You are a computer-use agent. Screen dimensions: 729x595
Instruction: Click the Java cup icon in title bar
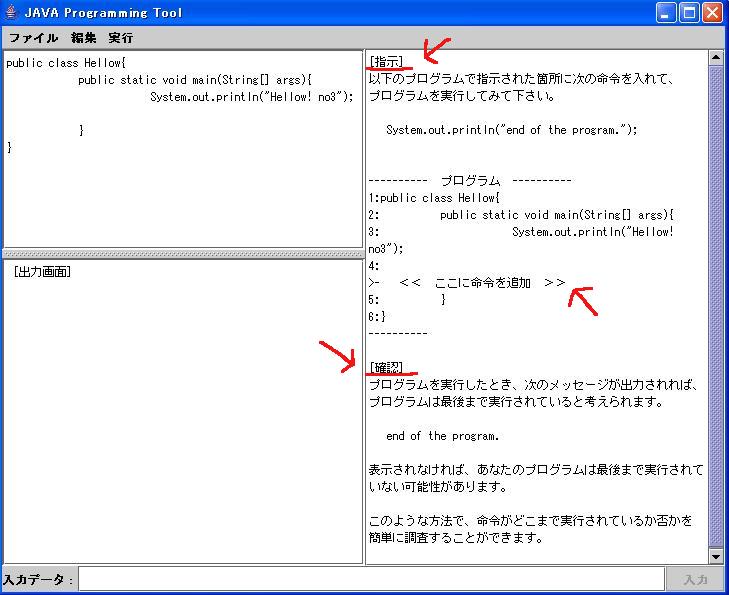coord(11,12)
